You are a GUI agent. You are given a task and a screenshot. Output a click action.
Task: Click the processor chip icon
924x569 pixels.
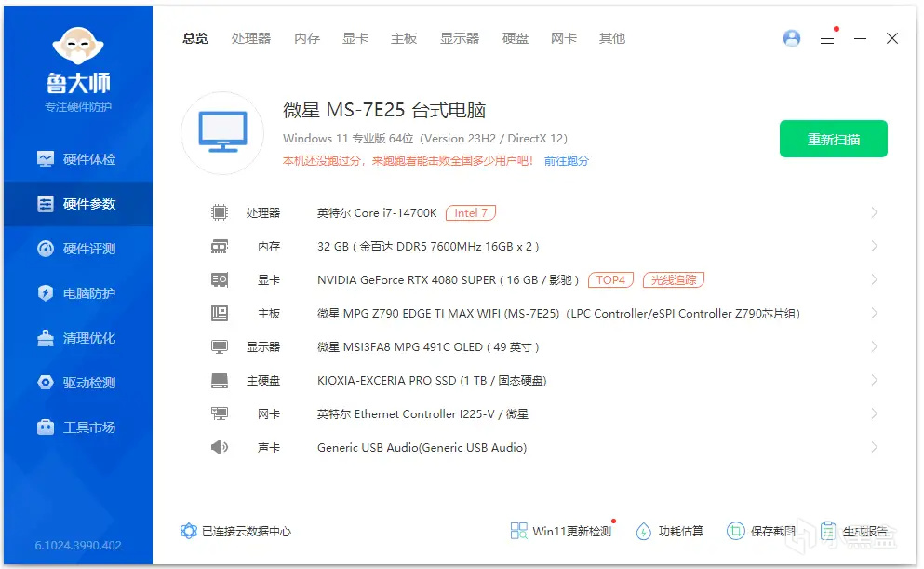pyautogui.click(x=220, y=212)
